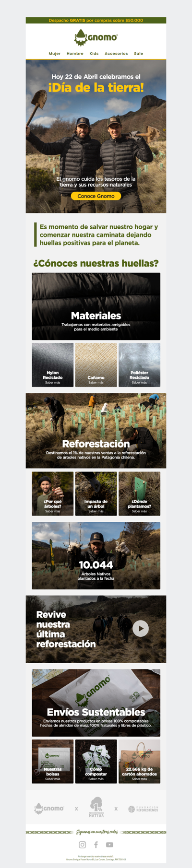The height and width of the screenshot is (868, 192).
Task: Click the Reforestación Nativa 1% logo
Action: (x=96, y=807)
